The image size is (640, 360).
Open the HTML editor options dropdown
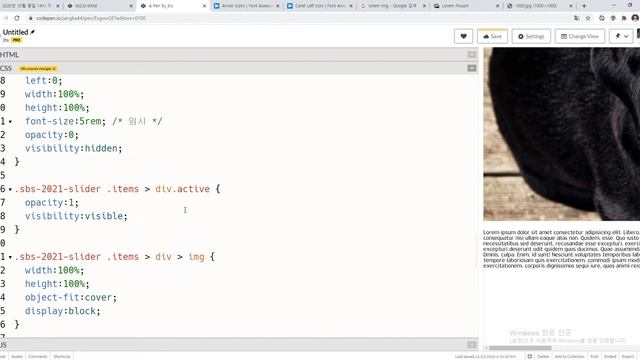point(472,54)
